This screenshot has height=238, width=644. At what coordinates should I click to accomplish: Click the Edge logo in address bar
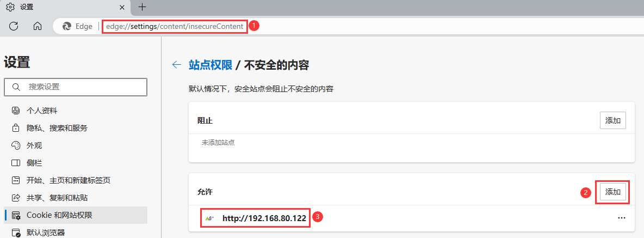click(x=67, y=26)
